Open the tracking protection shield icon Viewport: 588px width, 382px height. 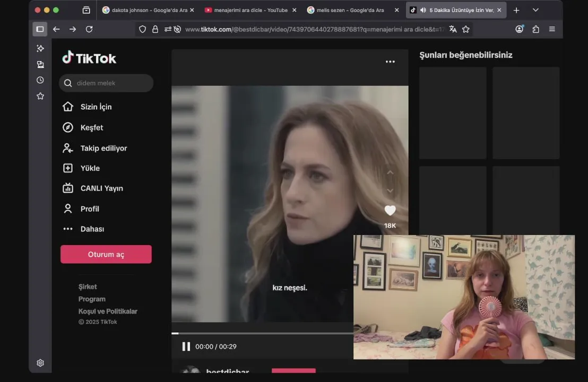pyautogui.click(x=143, y=29)
